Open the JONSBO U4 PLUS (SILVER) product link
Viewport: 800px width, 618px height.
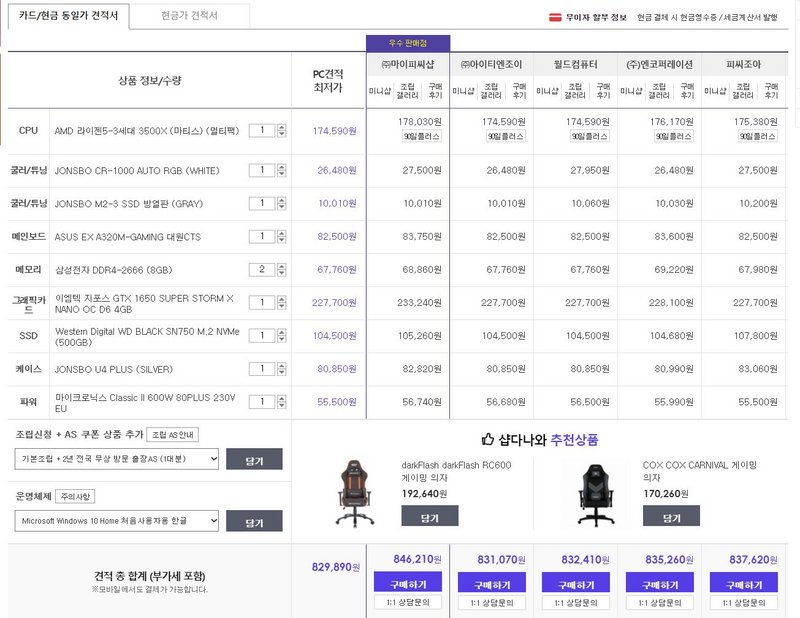(114, 369)
